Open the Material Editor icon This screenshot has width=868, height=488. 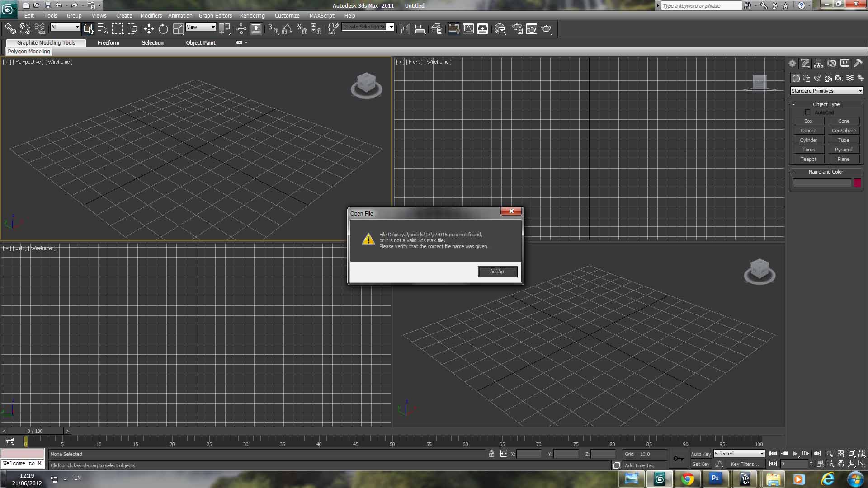tap(500, 29)
